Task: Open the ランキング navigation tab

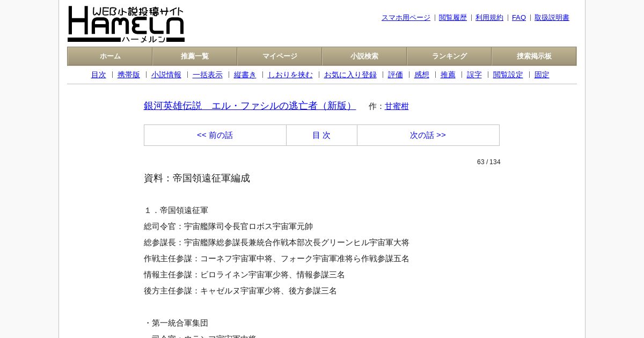Action: pos(449,56)
